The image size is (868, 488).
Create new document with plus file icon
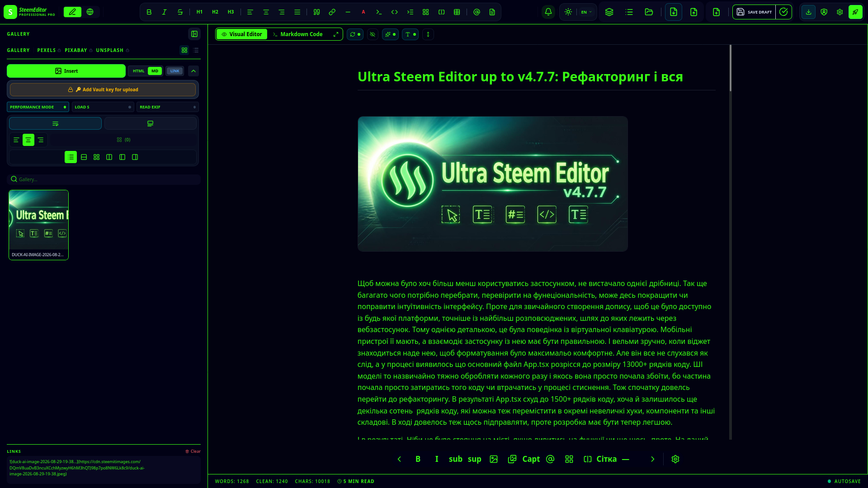717,12
